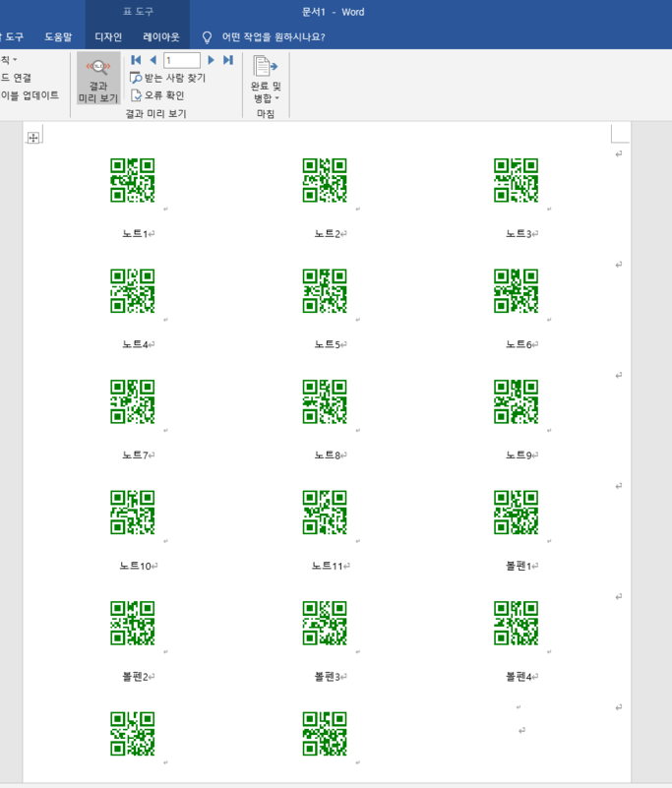This screenshot has height=788, width=672.
Task: Go to the last record arrow
Action: point(228,60)
